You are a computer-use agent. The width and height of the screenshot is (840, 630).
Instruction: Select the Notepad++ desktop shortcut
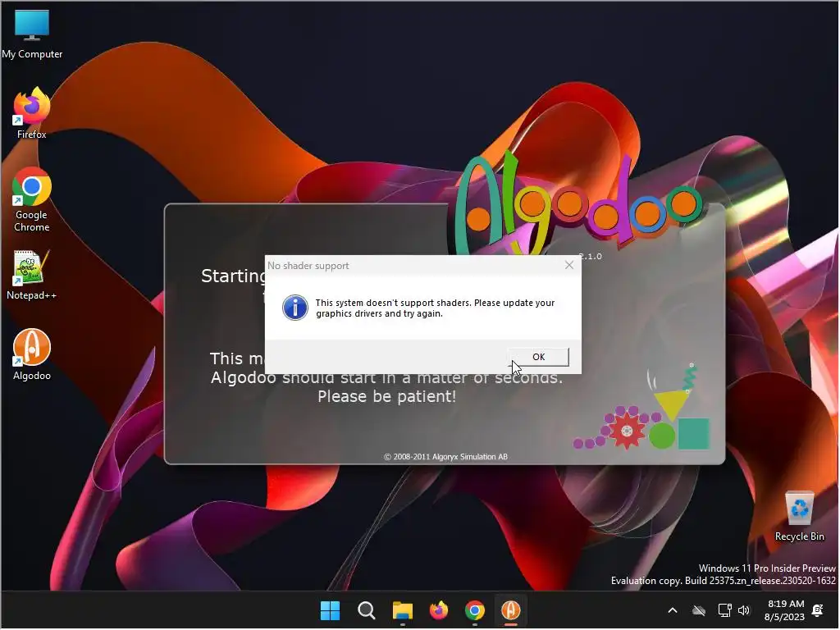(32, 276)
